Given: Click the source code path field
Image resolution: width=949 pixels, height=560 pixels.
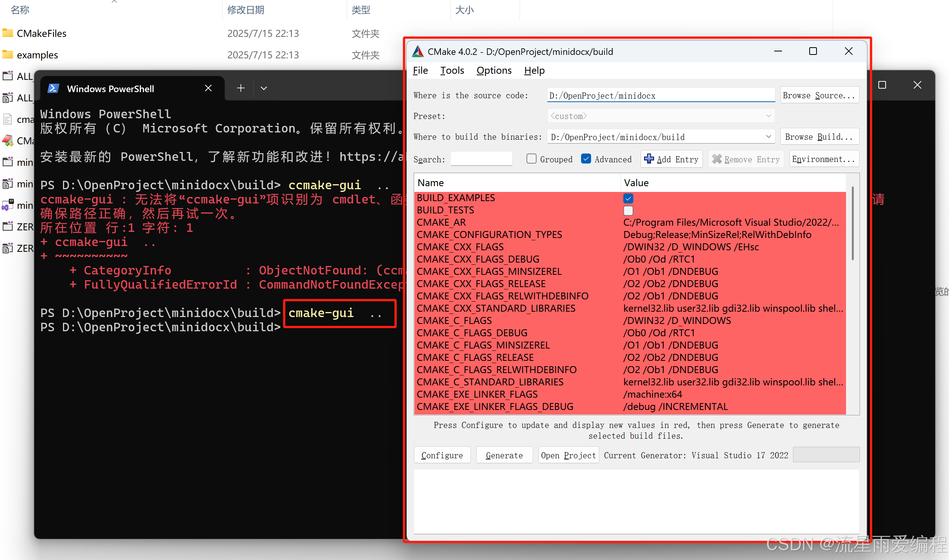Looking at the screenshot, I should pos(661,95).
